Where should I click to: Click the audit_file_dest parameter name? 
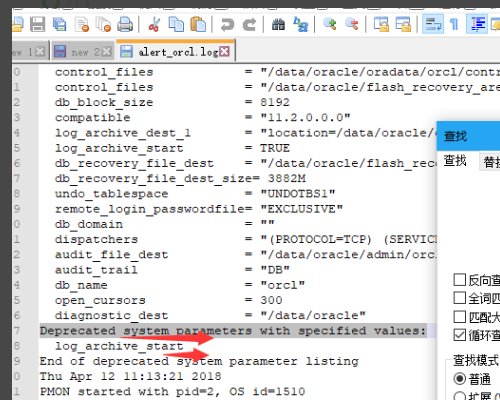pyautogui.click(x=111, y=255)
